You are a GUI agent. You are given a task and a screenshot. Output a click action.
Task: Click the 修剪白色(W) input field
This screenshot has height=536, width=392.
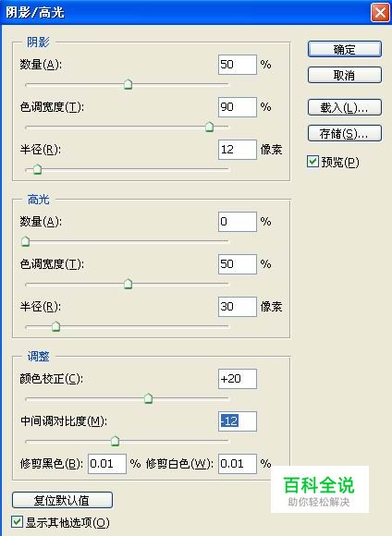tap(238, 464)
